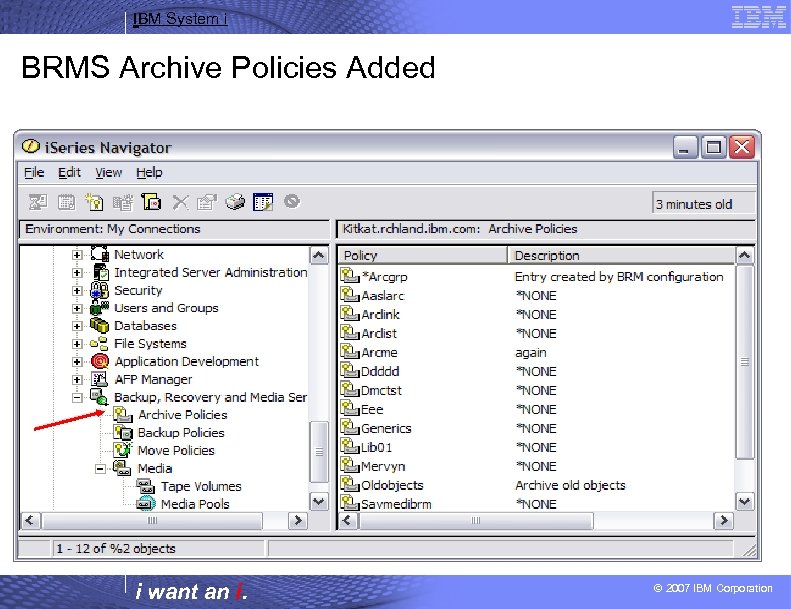The width and height of the screenshot is (791, 609).
Task: Open the Help menu
Action: point(149,173)
